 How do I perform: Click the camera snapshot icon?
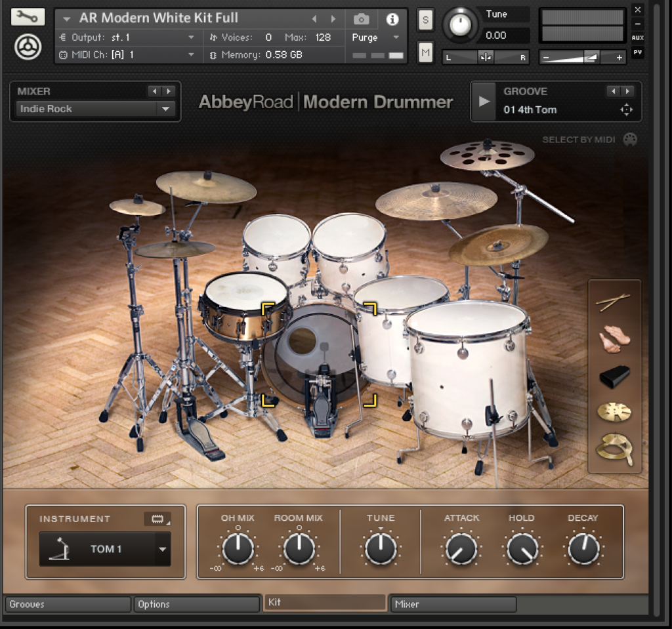(361, 19)
